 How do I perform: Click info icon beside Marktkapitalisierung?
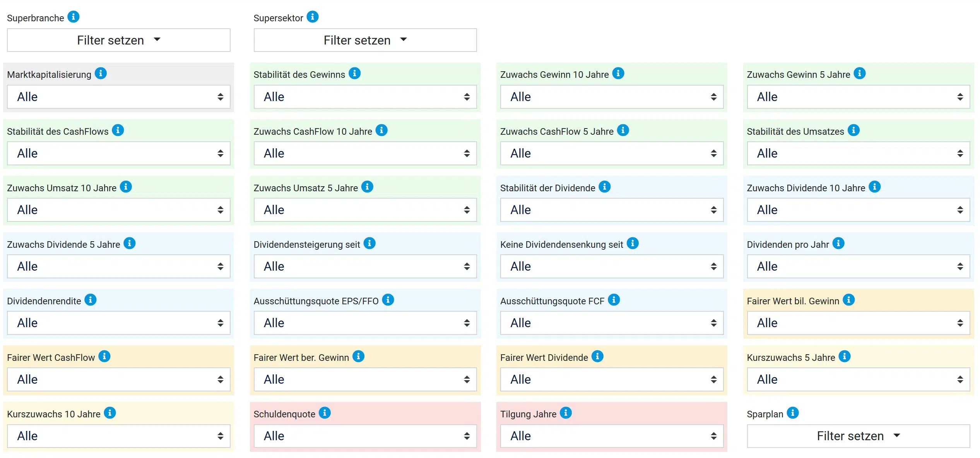[x=101, y=73]
